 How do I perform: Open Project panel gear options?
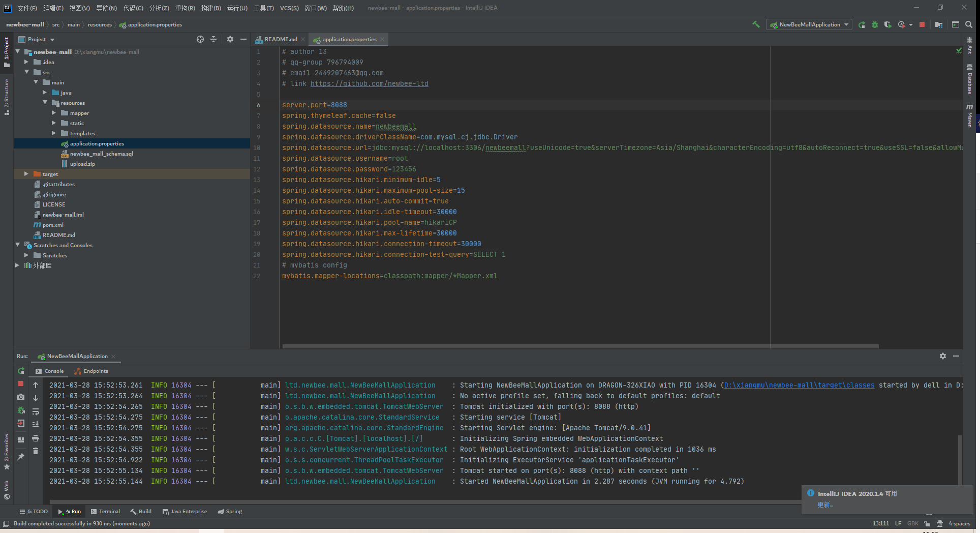pyautogui.click(x=230, y=39)
